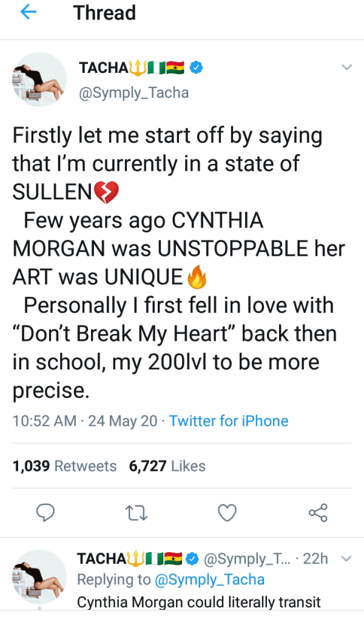Tap the Thread header title
The width and height of the screenshot is (364, 622).
point(105,13)
